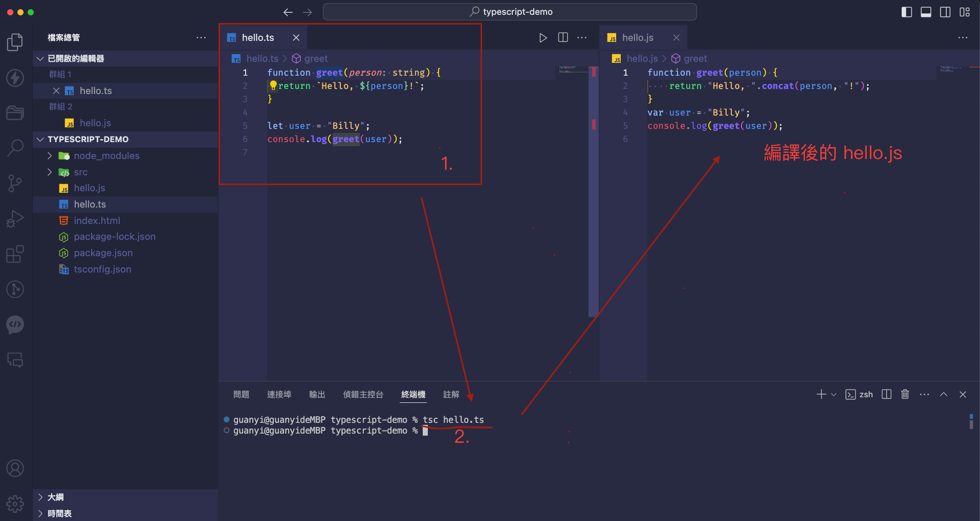Screen dimensions: 980x521
Task: Select hello.js under group 2 open editors
Action: 125,123
